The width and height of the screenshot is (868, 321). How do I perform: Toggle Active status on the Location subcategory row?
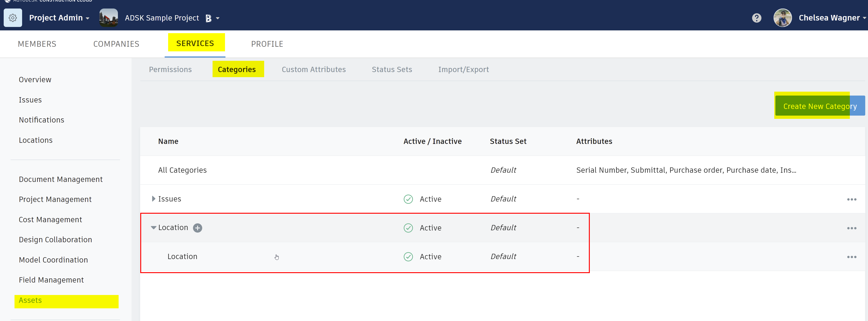408,257
